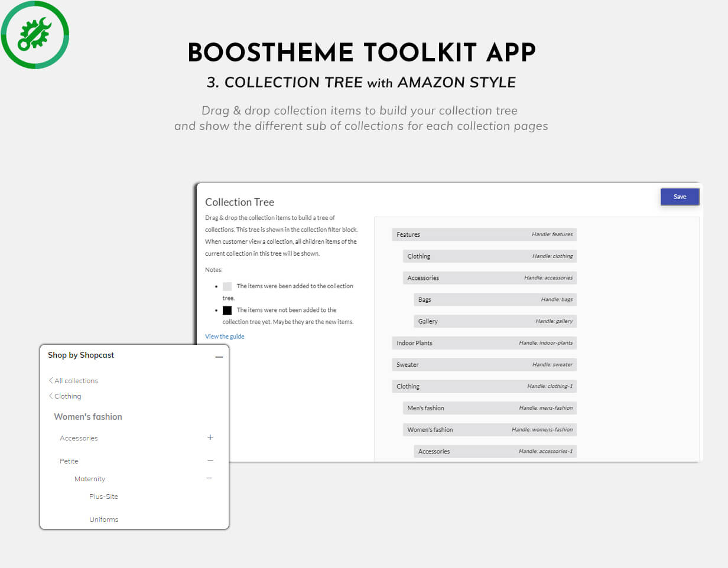This screenshot has width=728, height=568.
Task: Click the Handle: mens-fashion label
Action: point(546,408)
